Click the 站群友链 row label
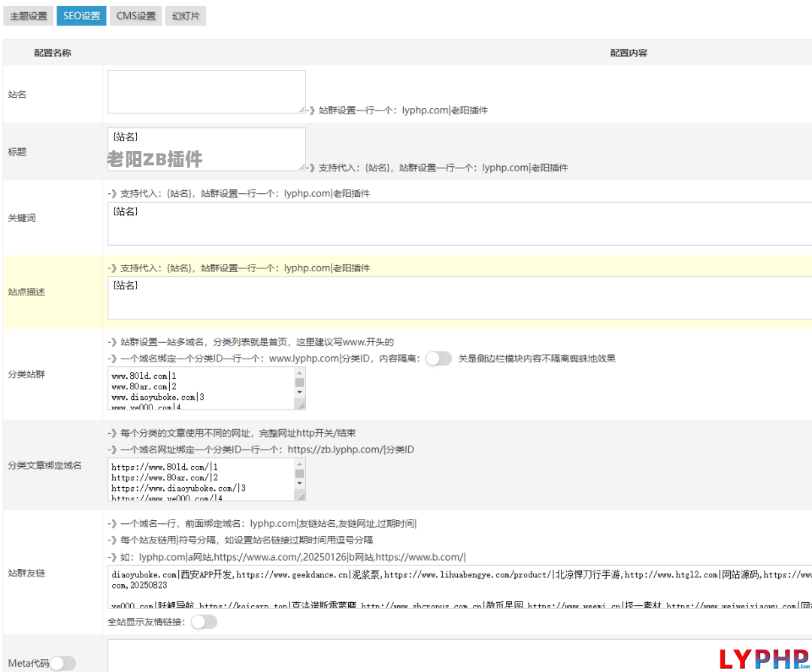The image size is (812, 672). coord(26,573)
